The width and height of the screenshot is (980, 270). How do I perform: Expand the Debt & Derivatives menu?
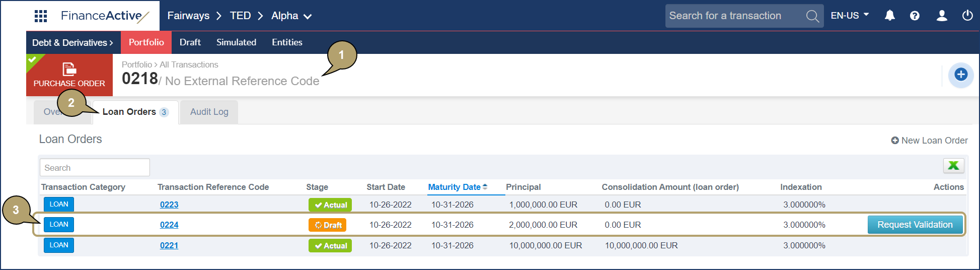73,43
